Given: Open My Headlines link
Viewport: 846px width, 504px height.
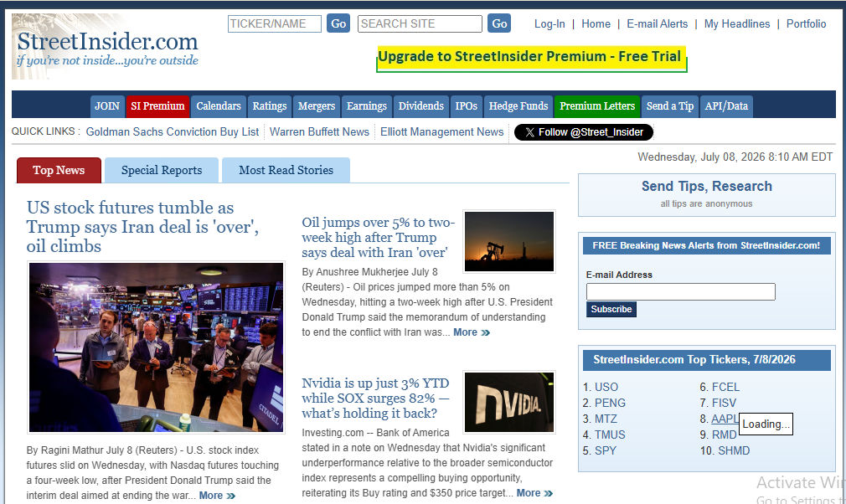Looking at the screenshot, I should (737, 23).
